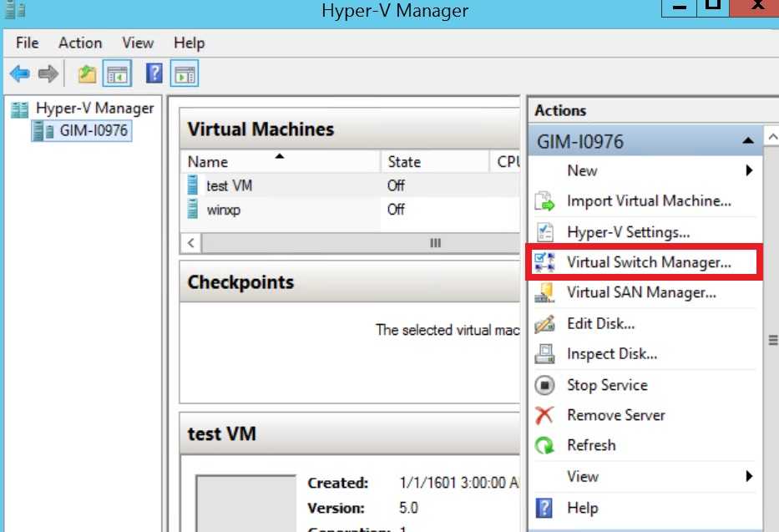Sort virtual machines by State column
The width and height of the screenshot is (779, 532).
click(434, 162)
